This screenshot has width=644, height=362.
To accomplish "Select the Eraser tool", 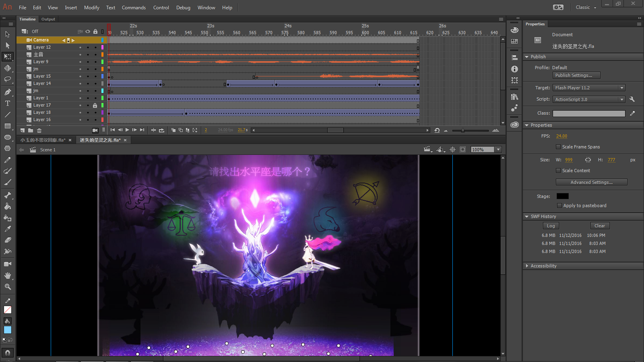I will (8, 240).
